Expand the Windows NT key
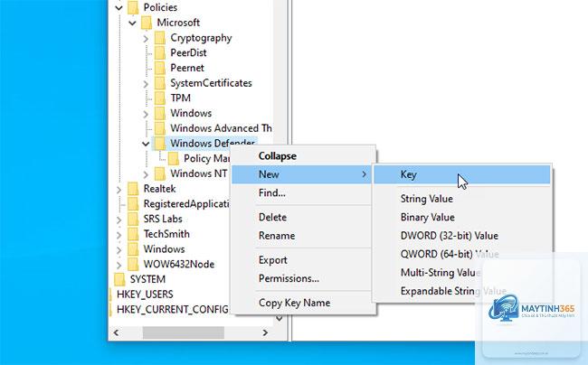Viewport: 588px width, 365px height. [146, 174]
